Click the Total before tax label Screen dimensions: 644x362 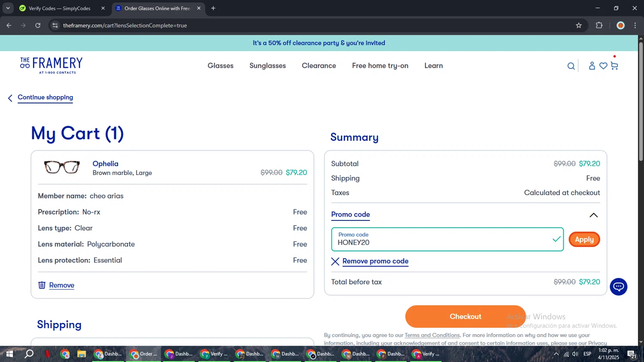(x=356, y=282)
